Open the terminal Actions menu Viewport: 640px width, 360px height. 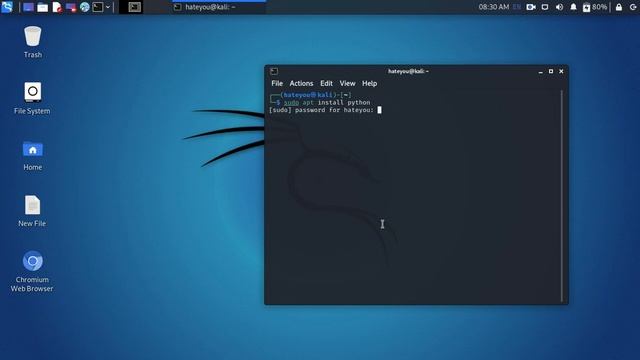click(x=301, y=83)
